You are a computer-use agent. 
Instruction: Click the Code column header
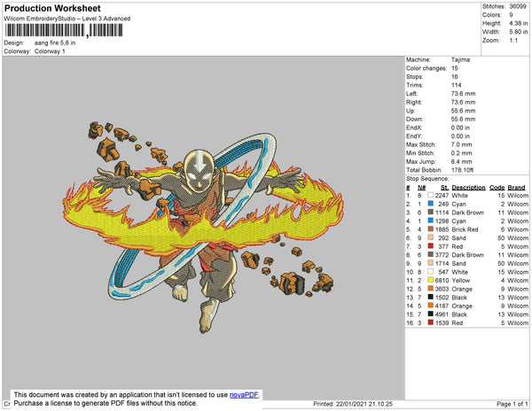pos(497,188)
